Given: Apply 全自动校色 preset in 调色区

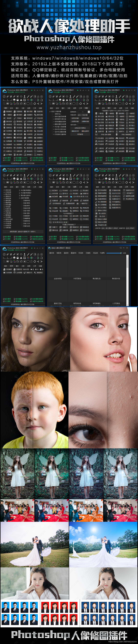Looking at the screenshot, I should coord(58,279).
